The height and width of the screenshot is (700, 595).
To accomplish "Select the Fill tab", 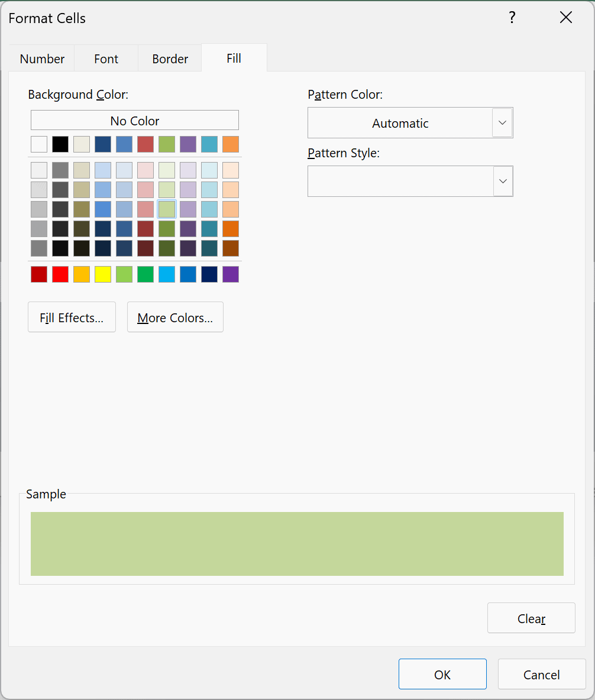I will tap(234, 58).
